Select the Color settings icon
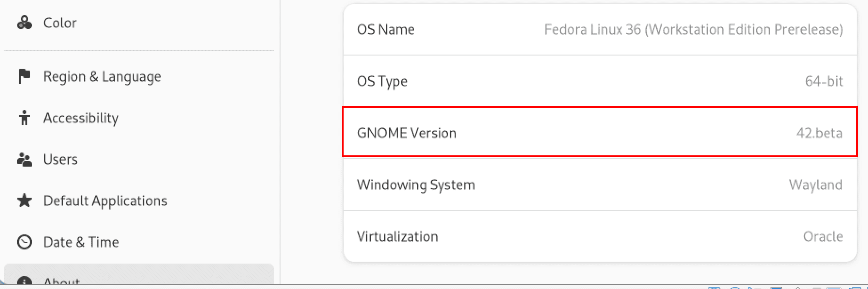868x289 pixels. tap(24, 23)
